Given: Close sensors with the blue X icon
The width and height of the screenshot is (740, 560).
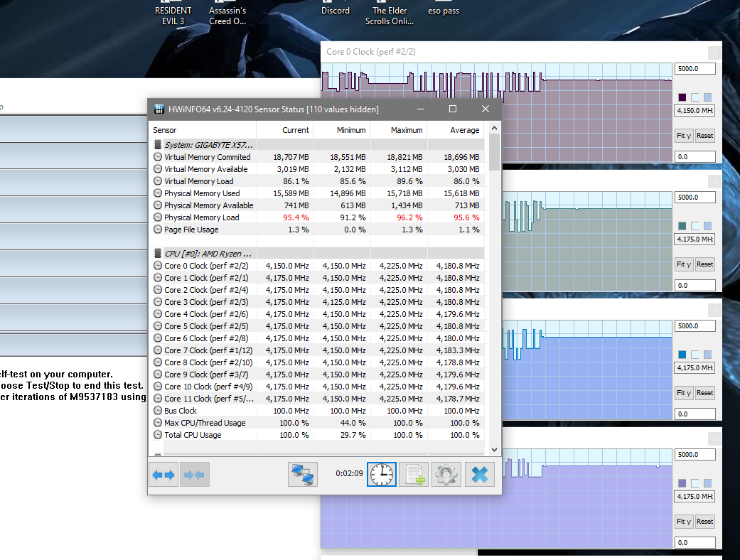Looking at the screenshot, I should [479, 474].
